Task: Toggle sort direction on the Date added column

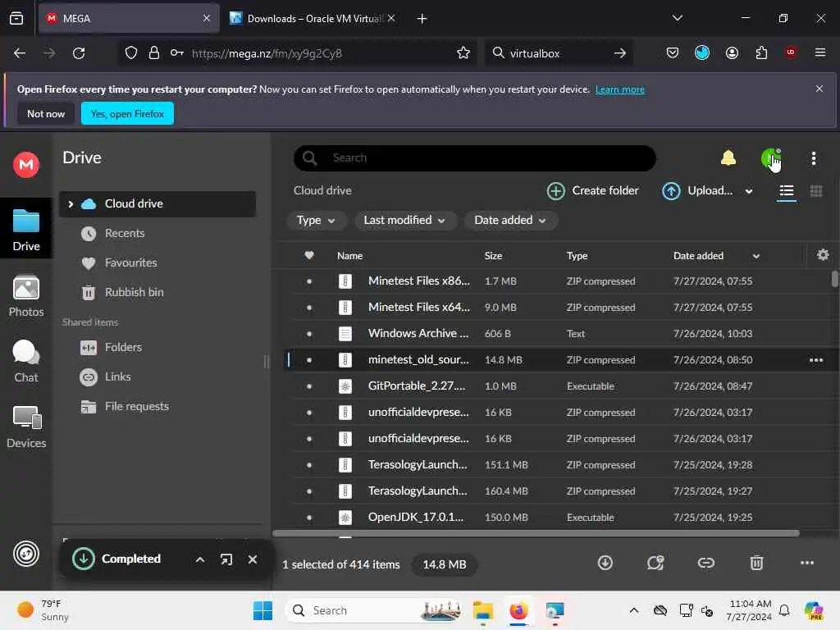Action: (x=756, y=256)
